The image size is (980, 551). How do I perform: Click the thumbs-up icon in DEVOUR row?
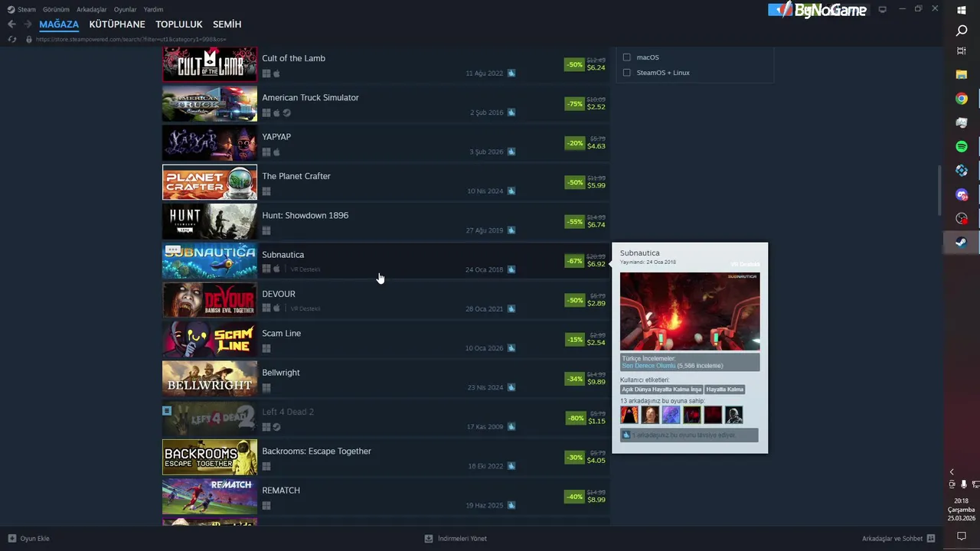[511, 309]
